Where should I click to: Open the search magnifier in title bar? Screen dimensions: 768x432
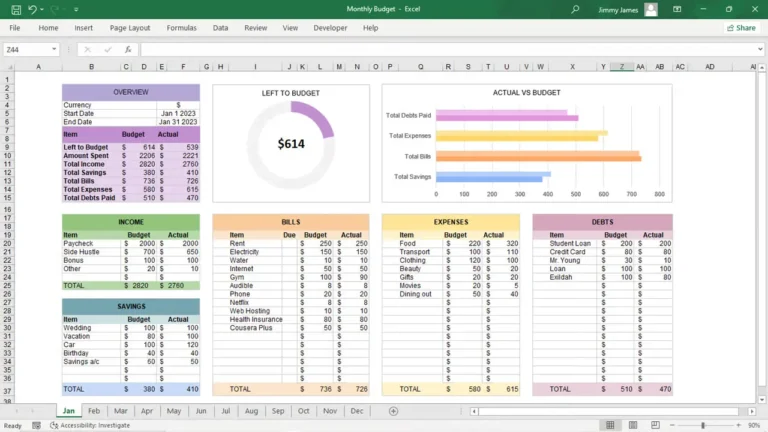click(575, 9)
